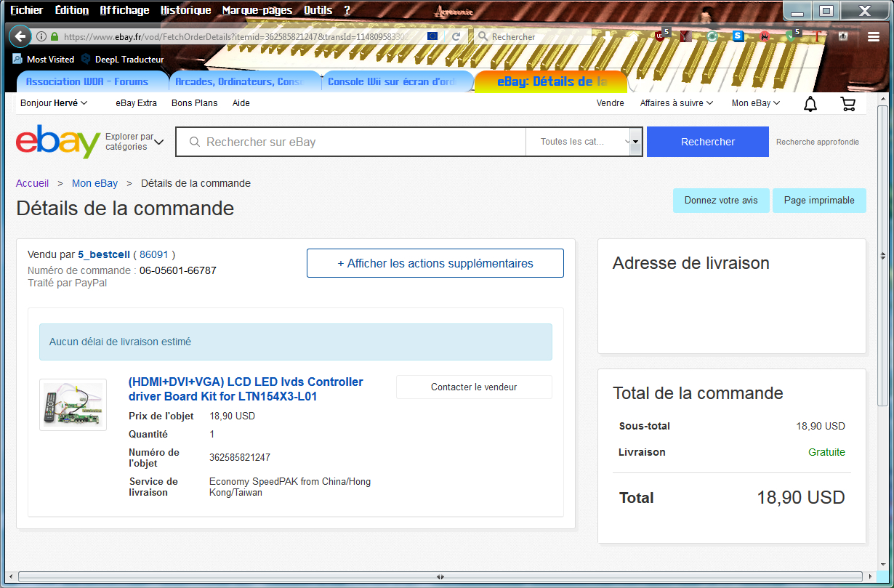The image size is (894, 588).
Task: Click the LCD controller board product thumbnail
Action: point(73,405)
